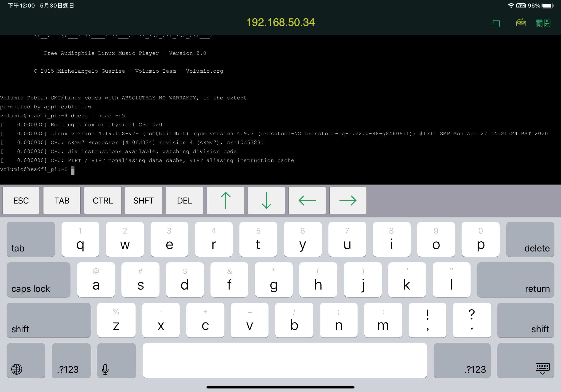
Task: Tap the green down arrow key
Action: tap(266, 200)
